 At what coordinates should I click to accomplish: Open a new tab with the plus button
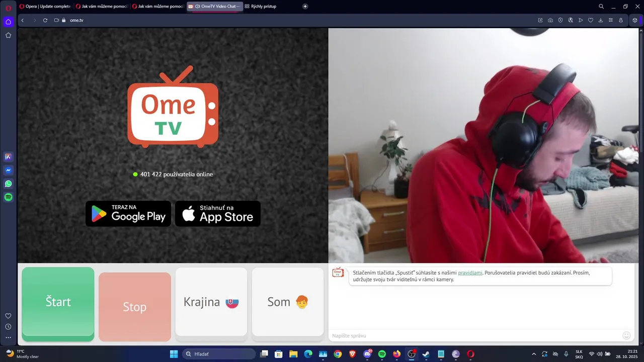point(305,7)
